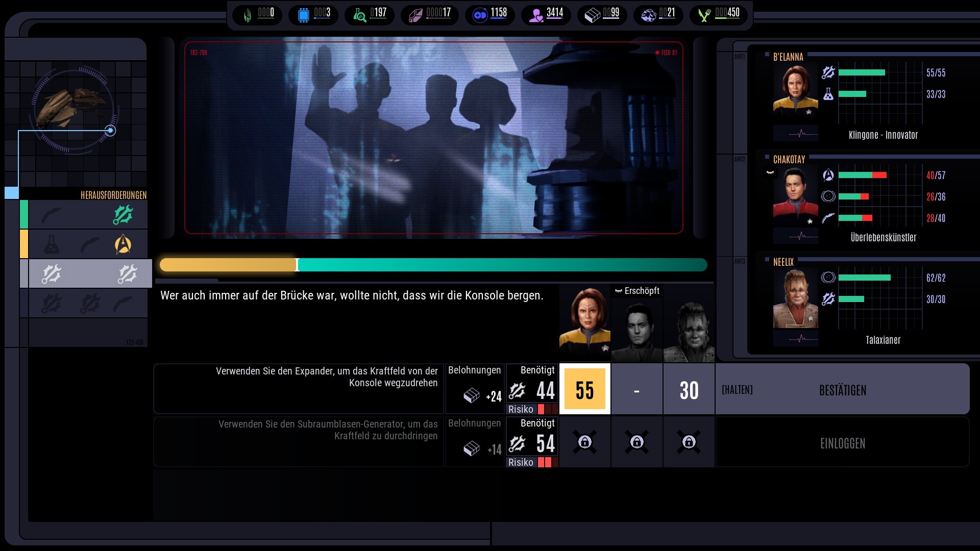Image resolution: width=980 pixels, height=551 pixels.
Task: Click the [HALTEN] label
Action: point(737,390)
